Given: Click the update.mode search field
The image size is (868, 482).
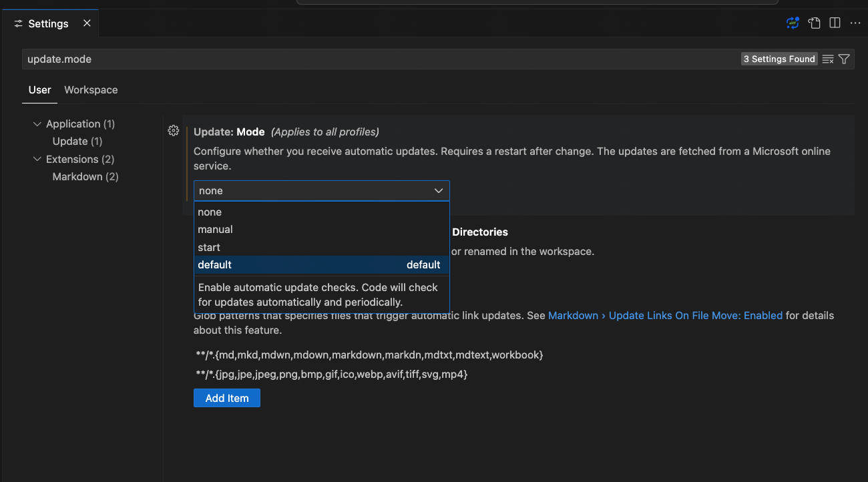Looking at the screenshot, I should click(381, 59).
